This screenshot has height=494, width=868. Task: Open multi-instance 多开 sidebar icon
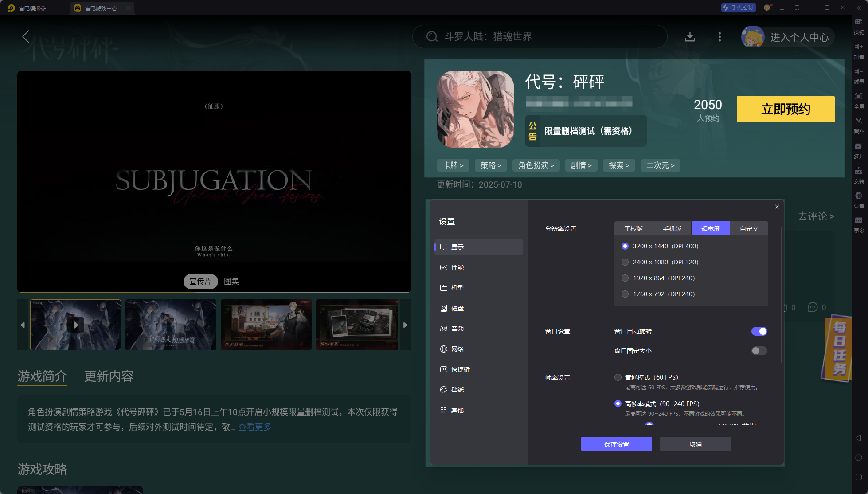tap(859, 150)
